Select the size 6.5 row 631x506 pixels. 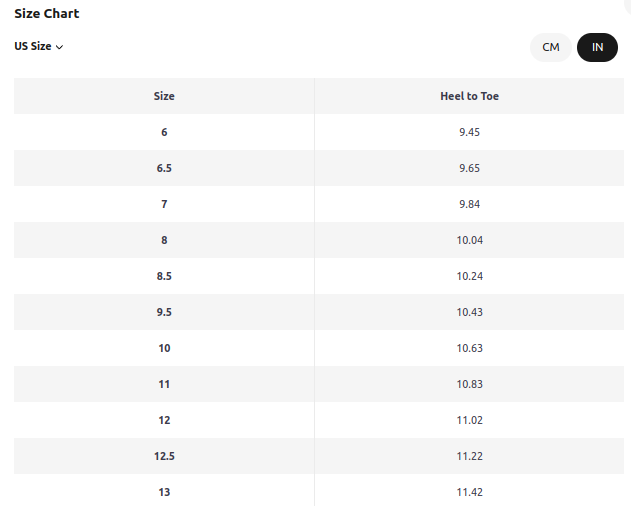pyautogui.click(x=319, y=168)
